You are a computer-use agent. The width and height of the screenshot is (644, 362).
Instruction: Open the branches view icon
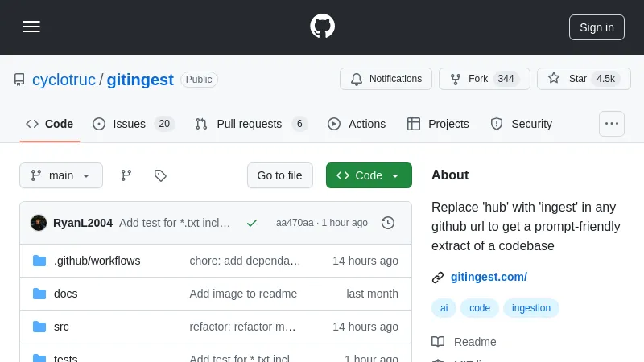pyautogui.click(x=126, y=175)
